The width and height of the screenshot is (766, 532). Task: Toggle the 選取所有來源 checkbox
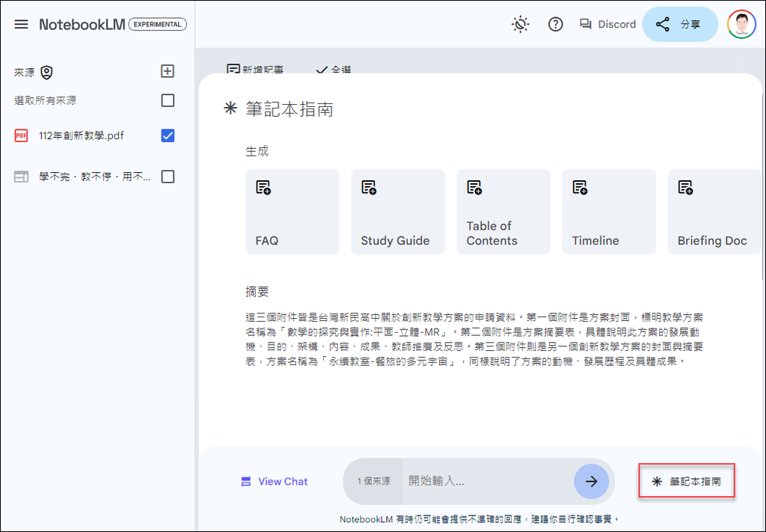pos(168,100)
